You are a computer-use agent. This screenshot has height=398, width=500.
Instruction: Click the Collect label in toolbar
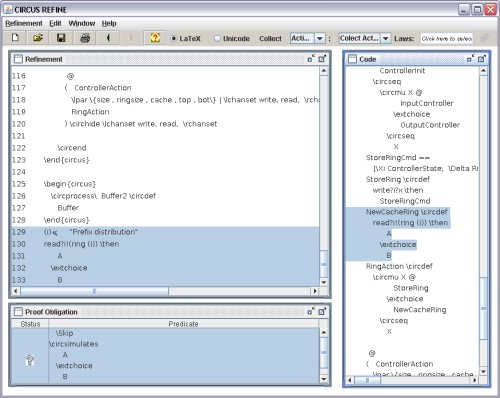[270, 39]
